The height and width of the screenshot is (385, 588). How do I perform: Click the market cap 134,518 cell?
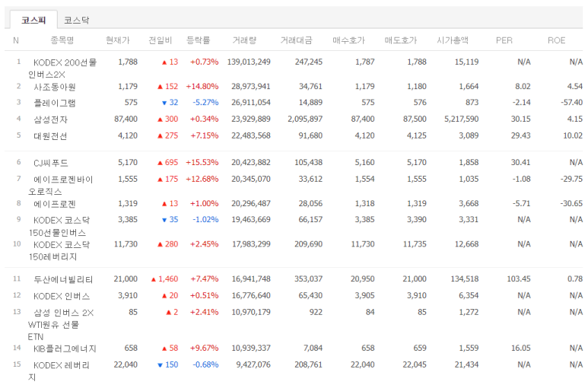[464, 278]
